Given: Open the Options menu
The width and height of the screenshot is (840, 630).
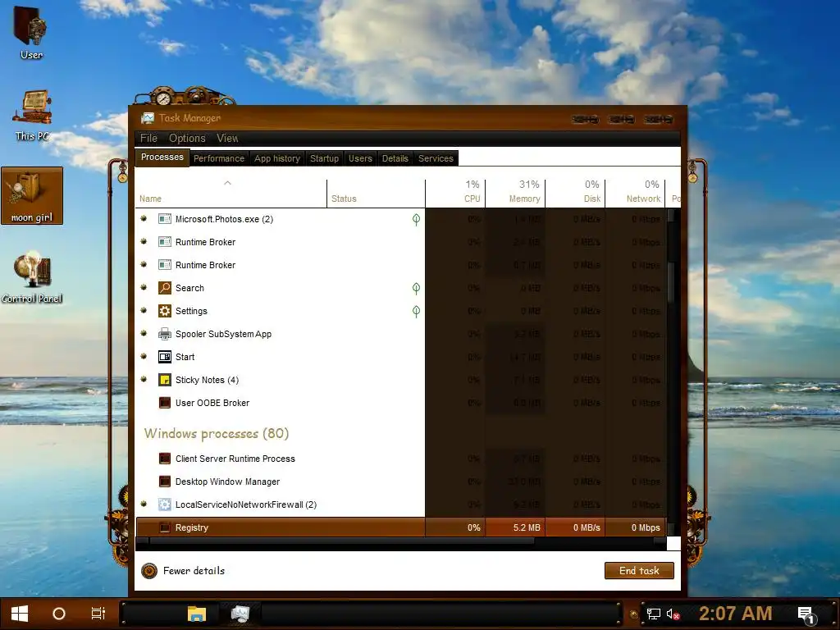Looking at the screenshot, I should click(187, 138).
